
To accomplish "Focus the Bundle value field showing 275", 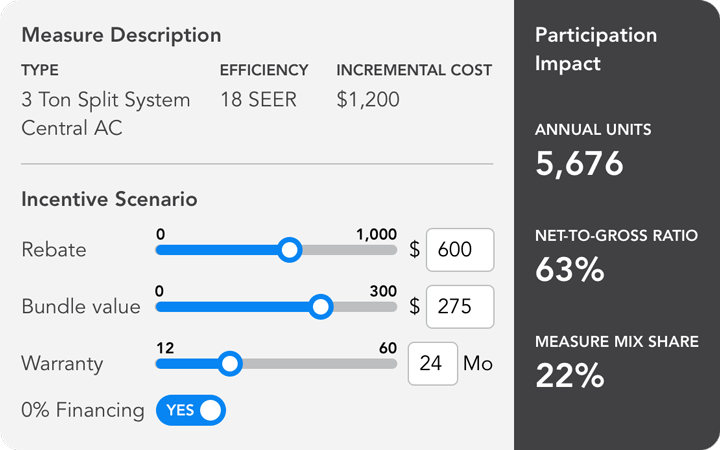I will pos(460,307).
